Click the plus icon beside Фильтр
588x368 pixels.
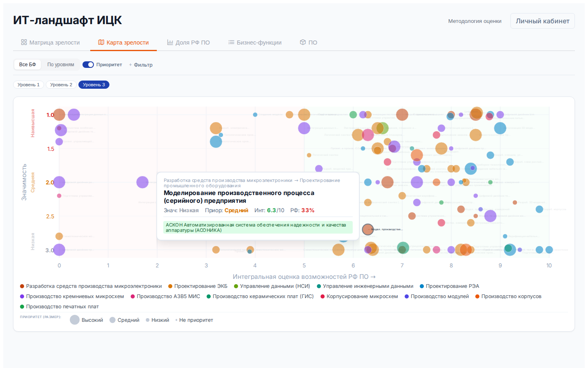click(x=131, y=65)
